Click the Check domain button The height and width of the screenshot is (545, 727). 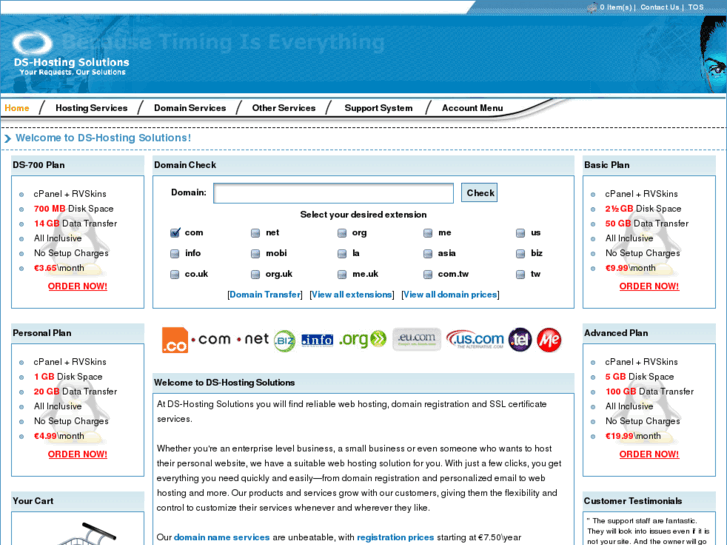pos(479,192)
